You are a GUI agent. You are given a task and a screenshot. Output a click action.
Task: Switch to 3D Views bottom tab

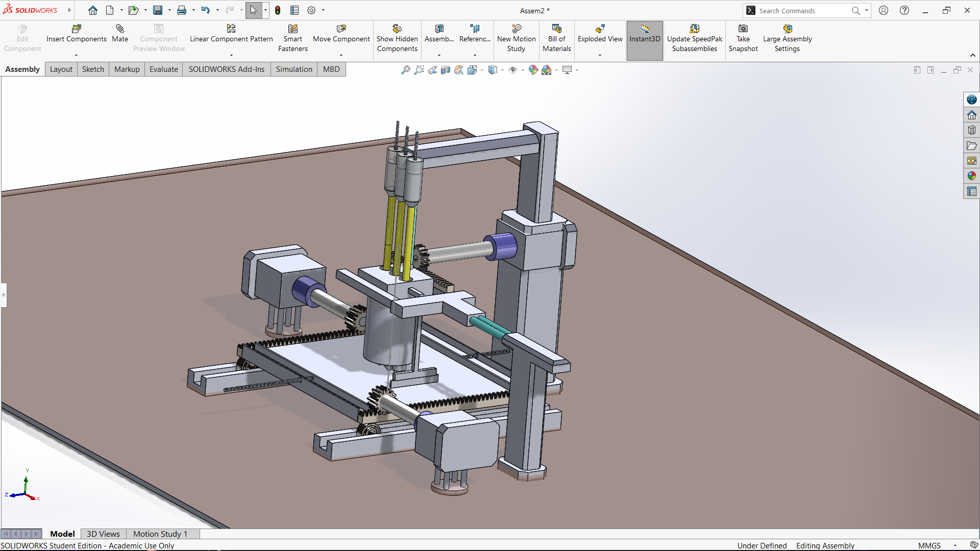(x=103, y=534)
